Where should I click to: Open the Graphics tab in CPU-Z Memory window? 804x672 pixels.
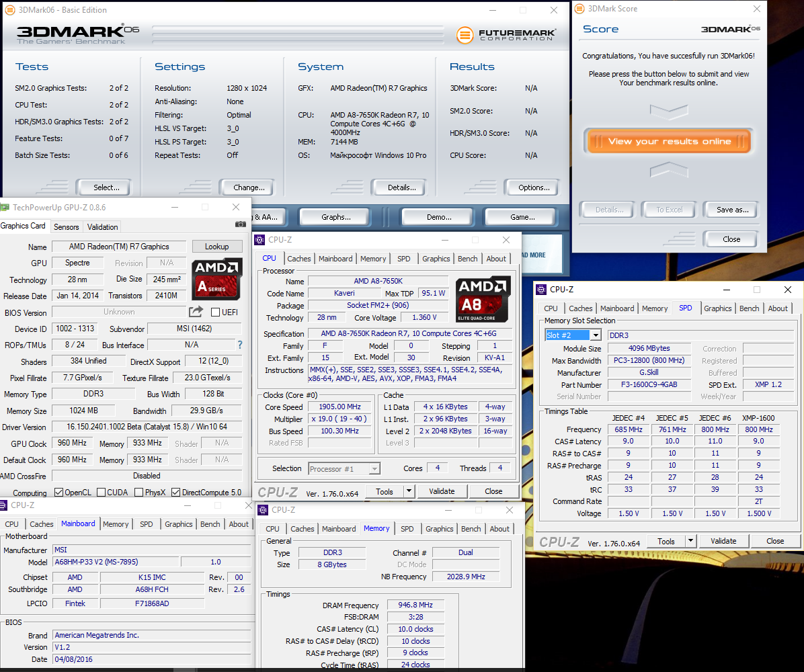(x=440, y=529)
